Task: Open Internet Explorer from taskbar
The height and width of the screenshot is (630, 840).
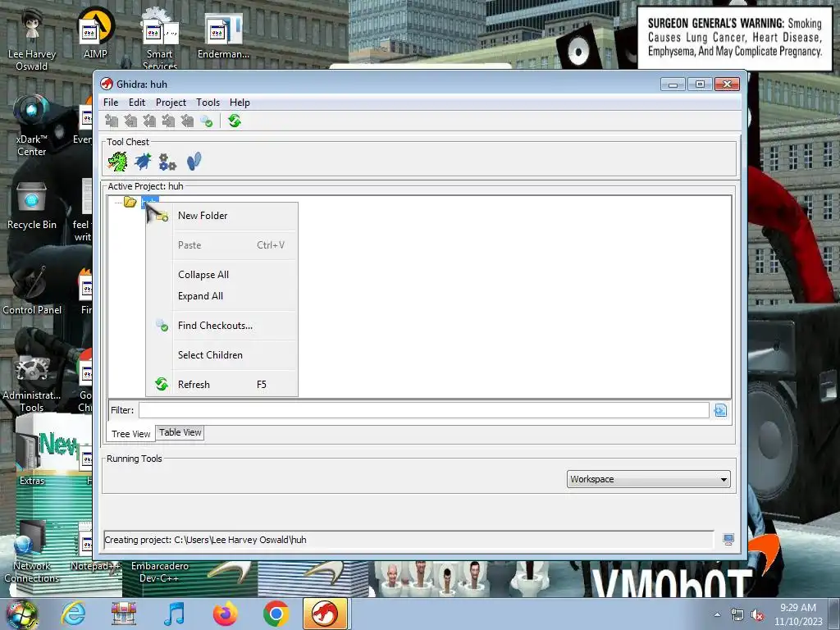Action: 73,614
